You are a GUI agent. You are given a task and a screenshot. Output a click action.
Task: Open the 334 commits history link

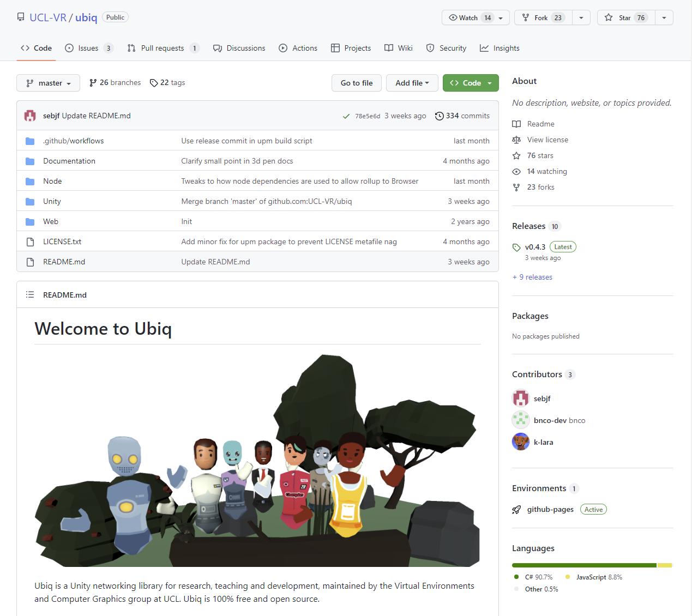point(462,116)
